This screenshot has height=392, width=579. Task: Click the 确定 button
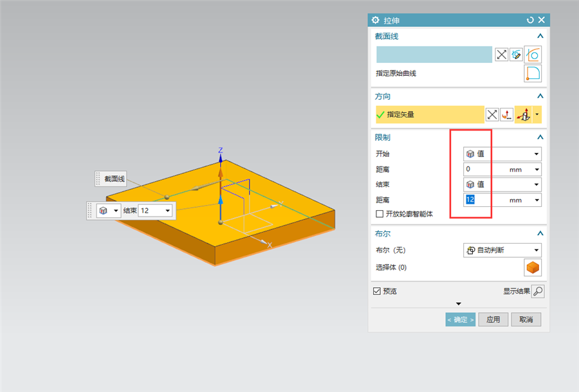tap(460, 319)
